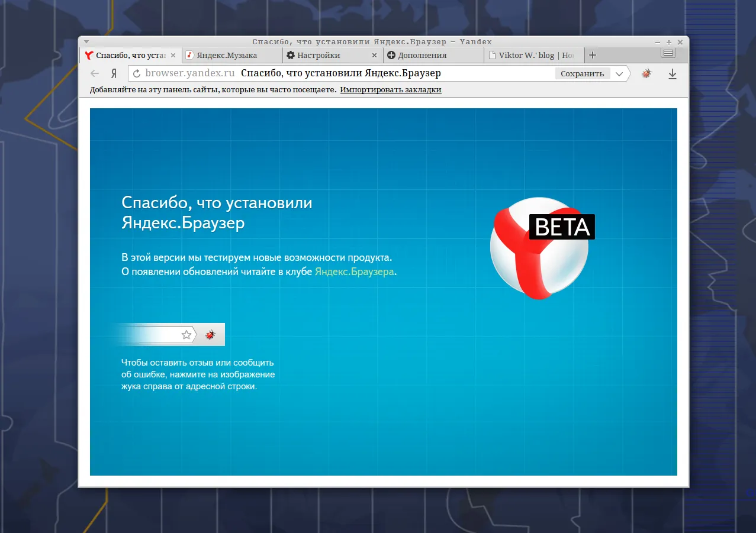The width and height of the screenshot is (756, 533).
Task: Open a new tab with plus button
Action: pyautogui.click(x=593, y=55)
